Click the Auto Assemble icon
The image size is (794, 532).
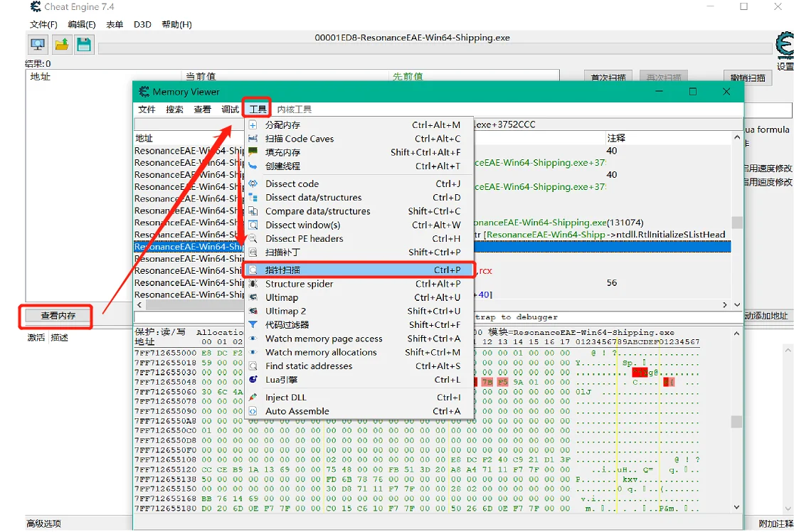click(253, 411)
